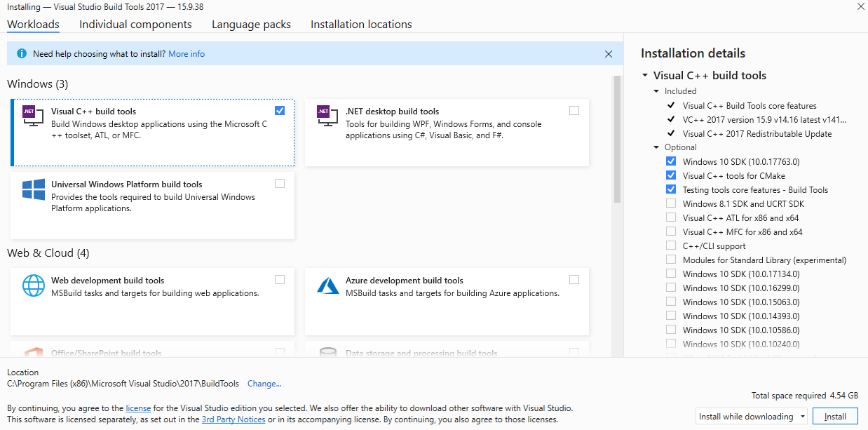Click the .NET desktop build tools icon

[327, 116]
